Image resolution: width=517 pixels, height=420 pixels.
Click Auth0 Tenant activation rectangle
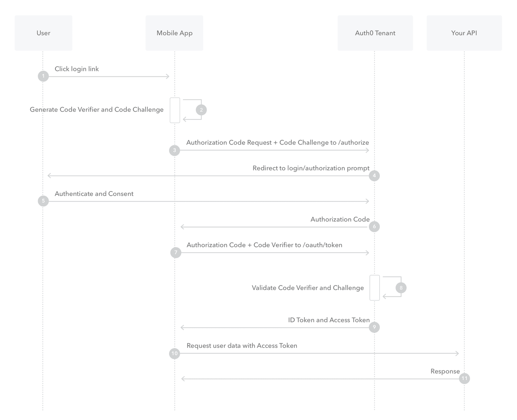coord(375,288)
